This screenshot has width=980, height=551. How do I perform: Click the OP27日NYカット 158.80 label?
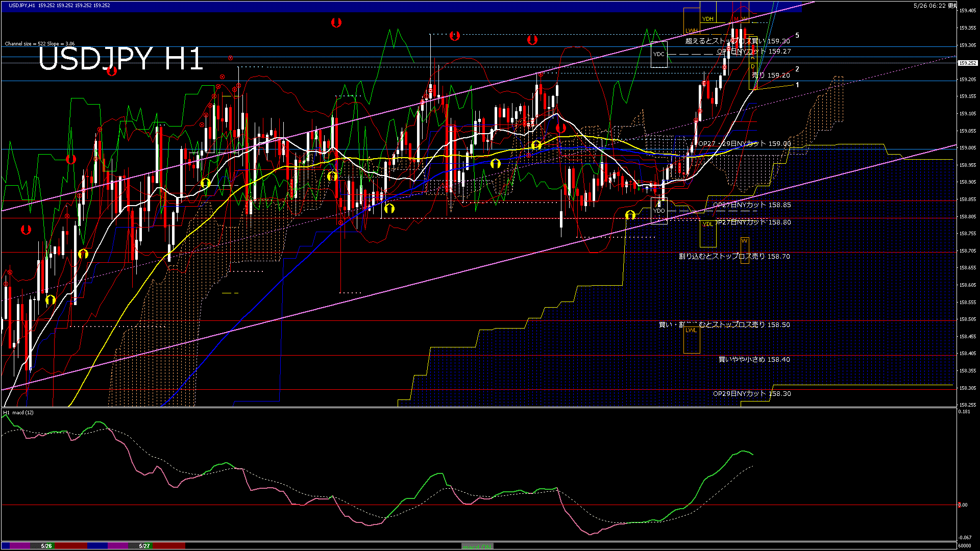tap(754, 222)
